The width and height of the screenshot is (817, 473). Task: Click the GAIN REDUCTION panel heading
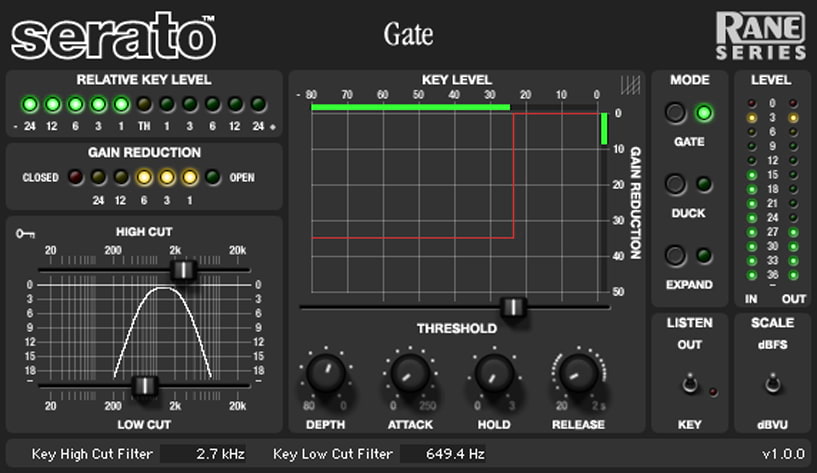tap(144, 153)
